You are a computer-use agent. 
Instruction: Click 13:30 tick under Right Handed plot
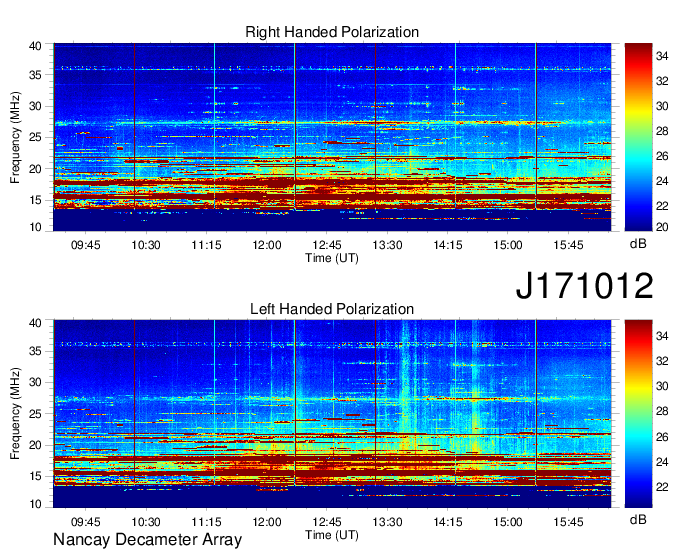pyautogui.click(x=387, y=245)
